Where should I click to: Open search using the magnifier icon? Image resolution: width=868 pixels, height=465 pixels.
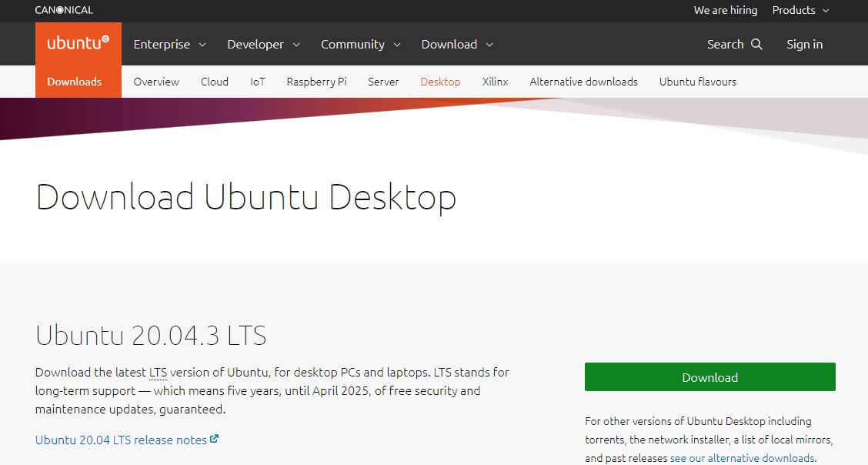click(x=758, y=44)
